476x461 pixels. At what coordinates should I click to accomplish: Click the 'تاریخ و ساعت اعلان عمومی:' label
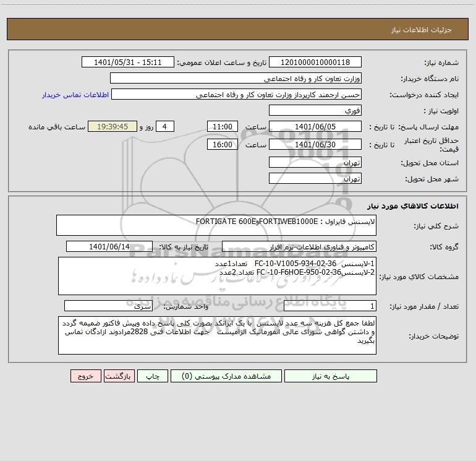222,62
